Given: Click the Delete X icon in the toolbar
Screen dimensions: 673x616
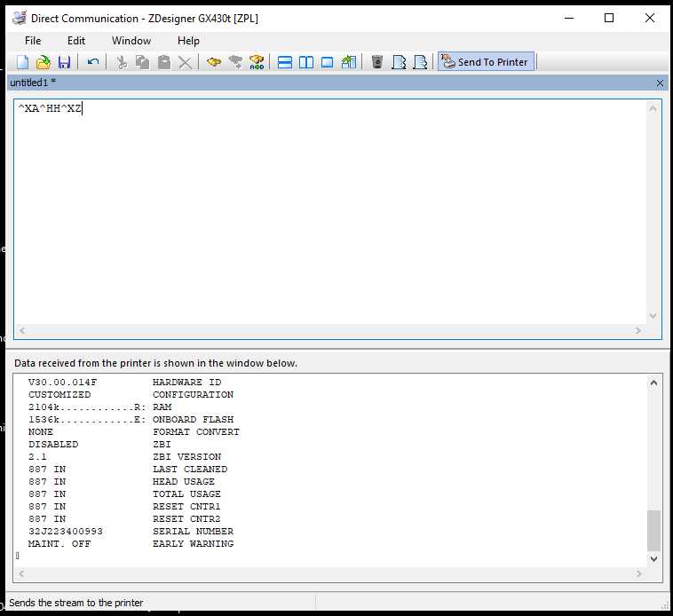Looking at the screenshot, I should (x=185, y=62).
